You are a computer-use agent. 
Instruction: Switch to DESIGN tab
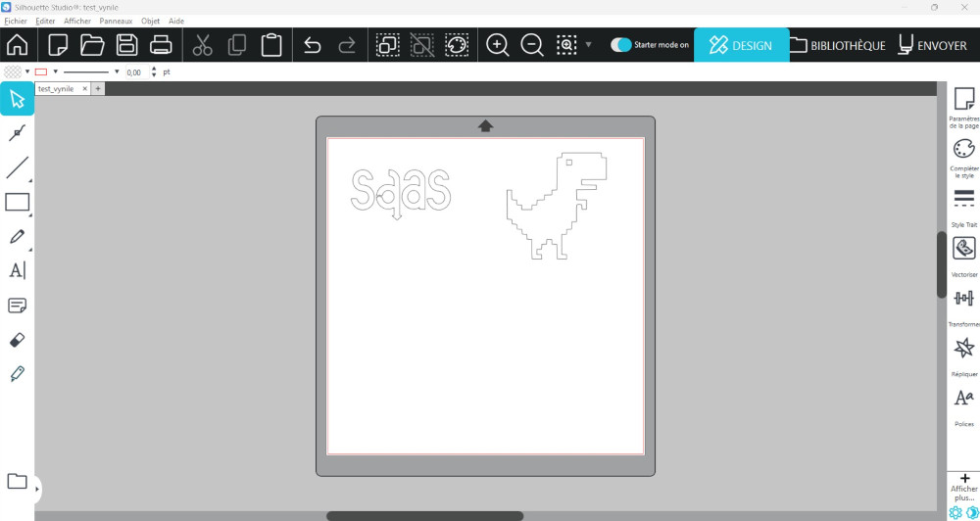pyautogui.click(x=741, y=45)
